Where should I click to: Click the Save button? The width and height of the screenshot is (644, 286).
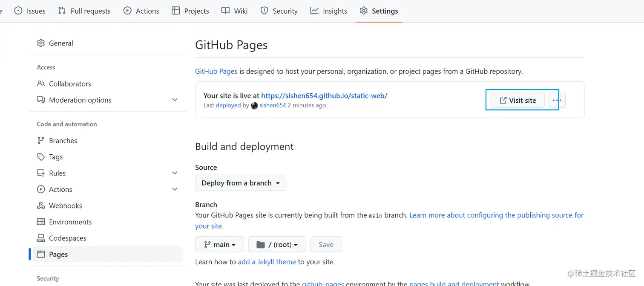pyautogui.click(x=326, y=244)
